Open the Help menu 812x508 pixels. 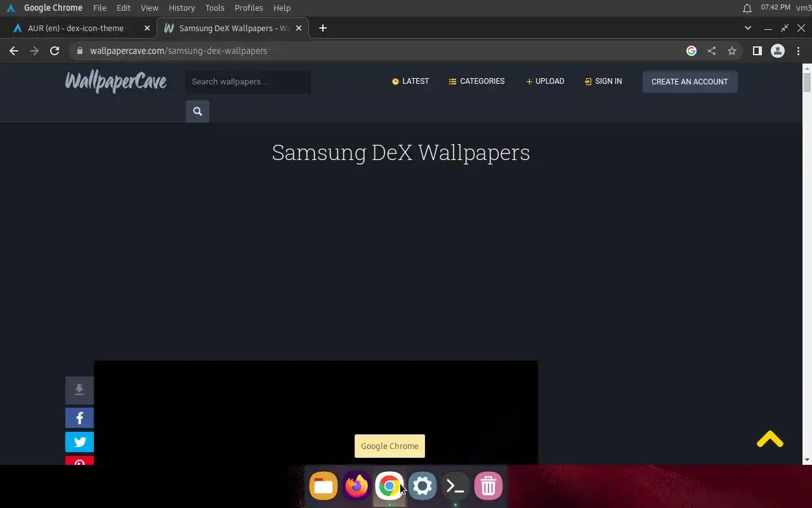point(282,8)
